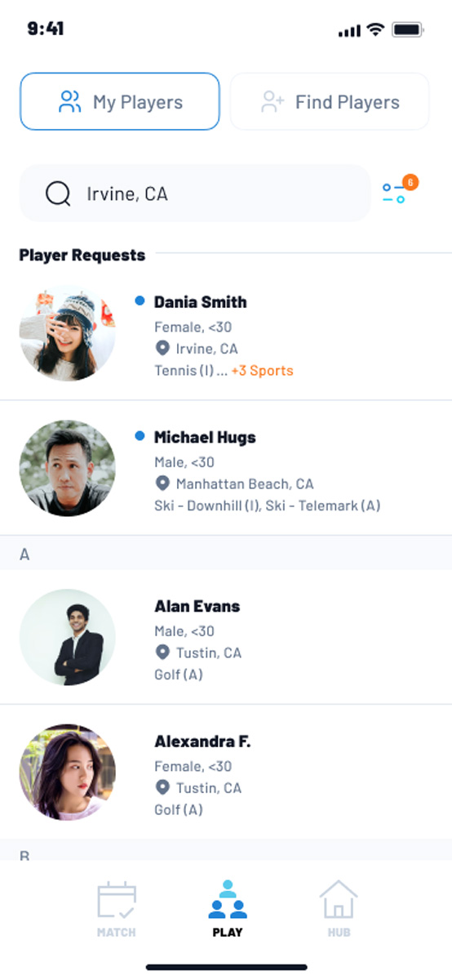Tap location pin next to Manhattan Beach

click(162, 483)
